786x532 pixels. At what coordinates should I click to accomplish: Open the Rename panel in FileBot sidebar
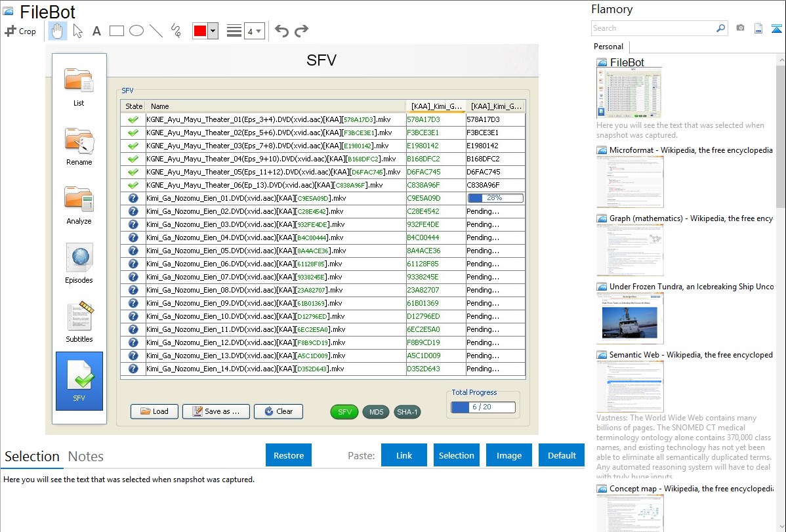pyautogui.click(x=79, y=146)
